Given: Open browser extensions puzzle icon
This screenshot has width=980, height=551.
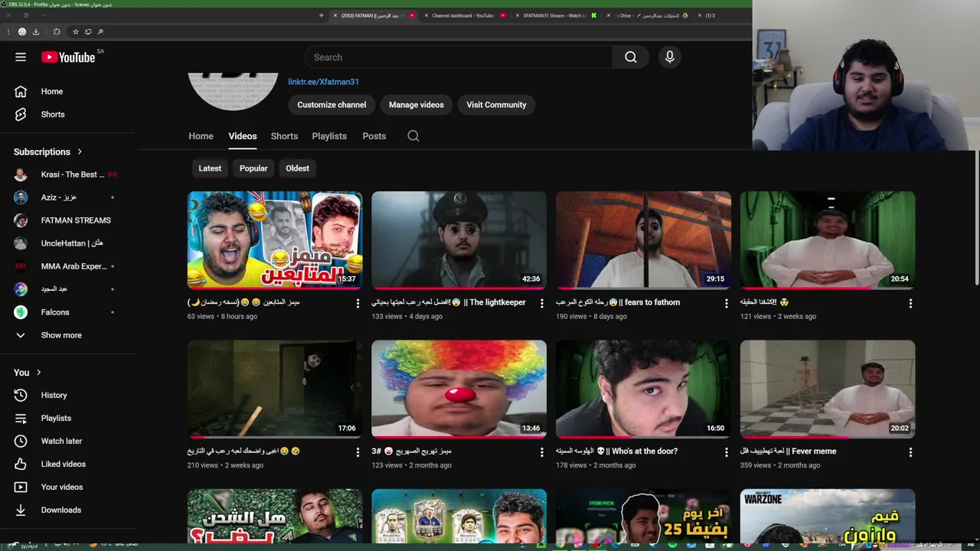Looking at the screenshot, I should (x=57, y=31).
